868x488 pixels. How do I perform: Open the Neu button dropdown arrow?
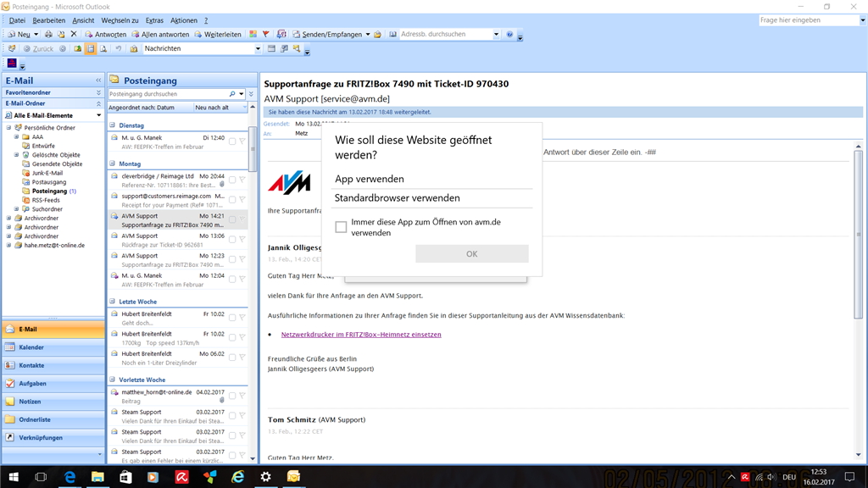pos(36,34)
